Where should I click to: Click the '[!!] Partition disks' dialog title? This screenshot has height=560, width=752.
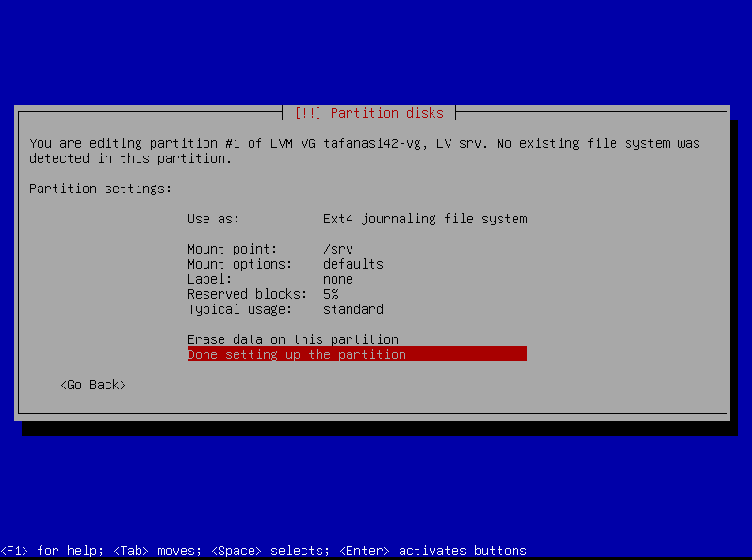coord(368,113)
